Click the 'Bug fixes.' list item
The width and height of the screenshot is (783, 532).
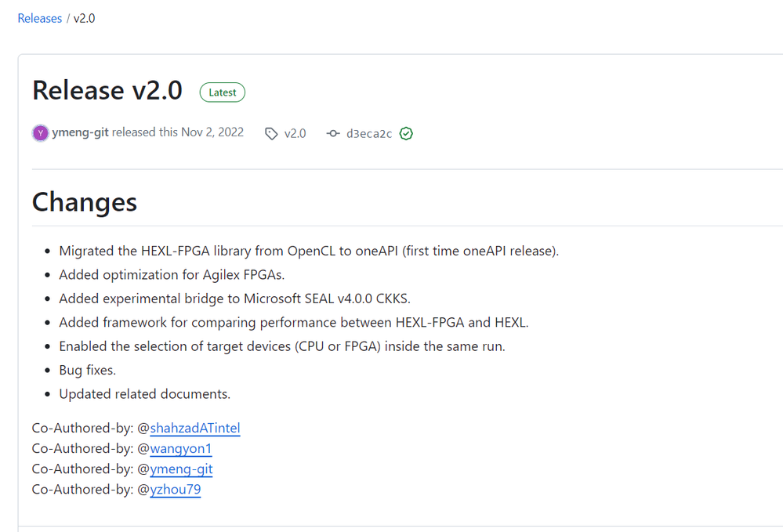pyautogui.click(x=87, y=370)
